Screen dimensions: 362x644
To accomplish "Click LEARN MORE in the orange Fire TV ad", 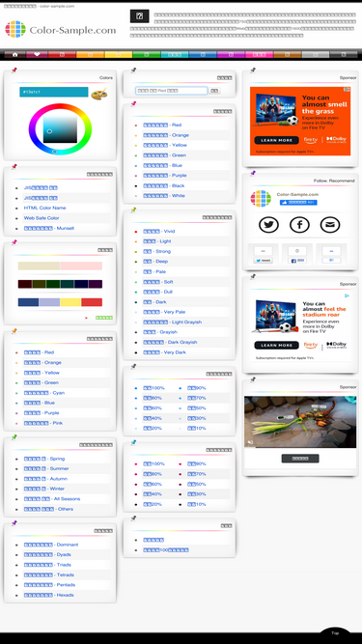I will 277,140.
